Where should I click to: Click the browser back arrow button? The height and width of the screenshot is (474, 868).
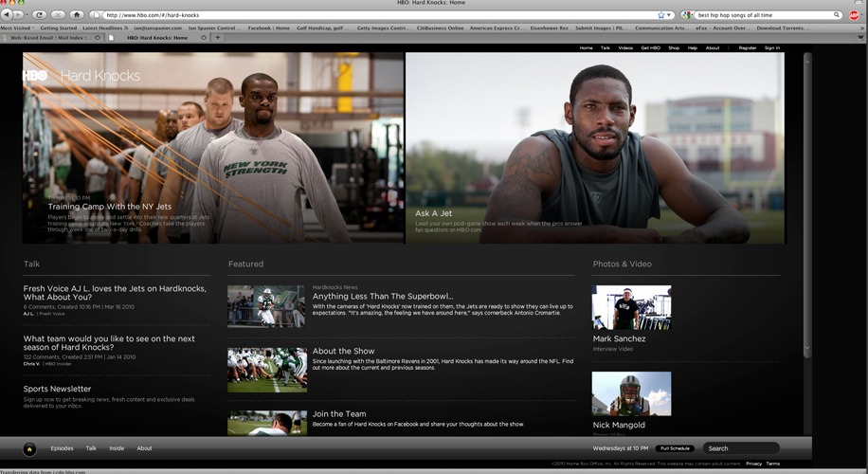(x=8, y=15)
